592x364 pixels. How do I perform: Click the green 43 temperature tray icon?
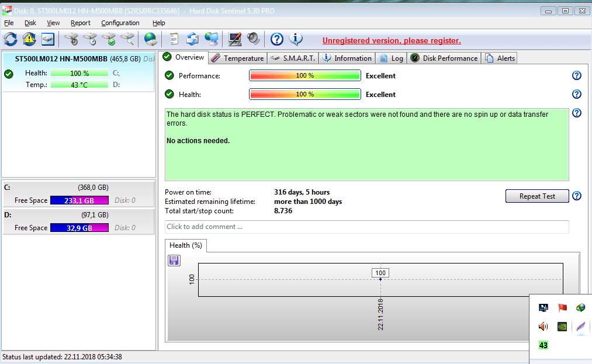[x=543, y=345]
